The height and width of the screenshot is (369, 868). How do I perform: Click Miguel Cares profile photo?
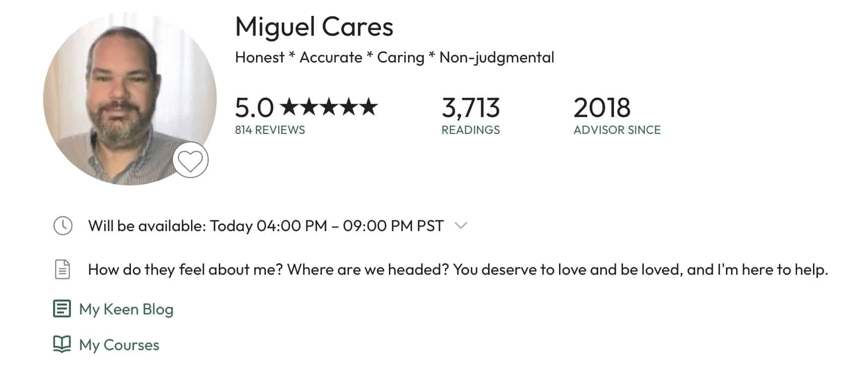click(130, 99)
